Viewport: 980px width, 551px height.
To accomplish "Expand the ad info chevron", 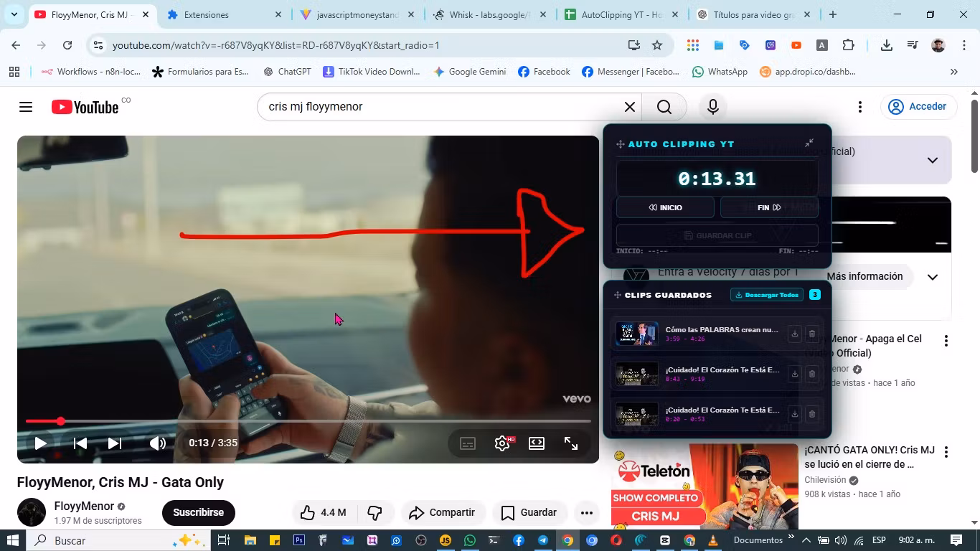I will pyautogui.click(x=933, y=277).
